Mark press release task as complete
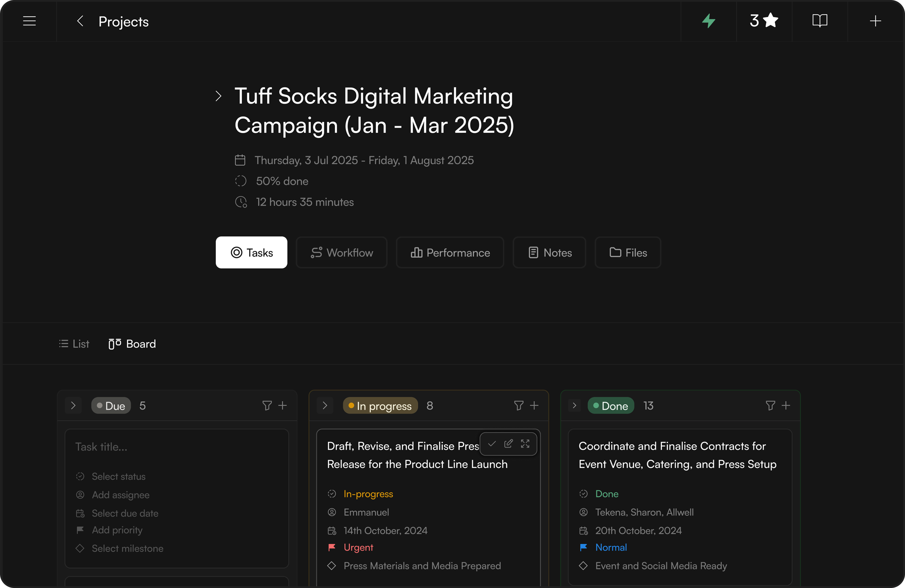Viewport: 905px width, 588px height. point(492,443)
